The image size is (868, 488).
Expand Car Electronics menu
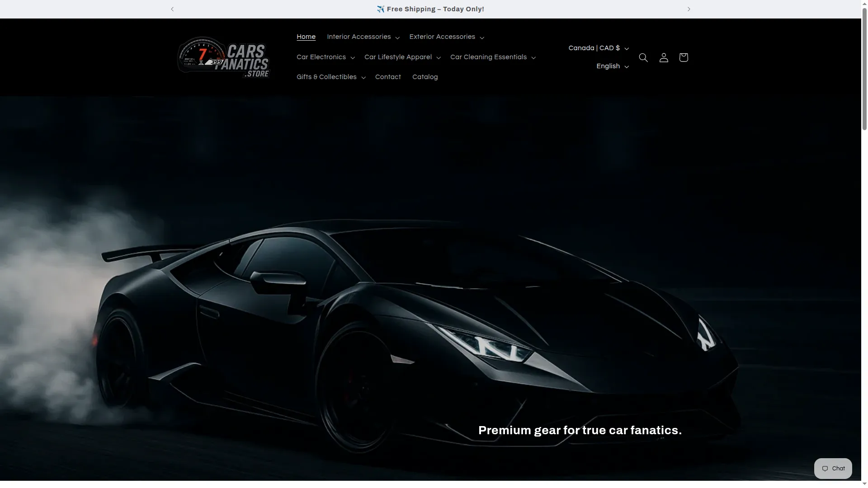pyautogui.click(x=325, y=57)
